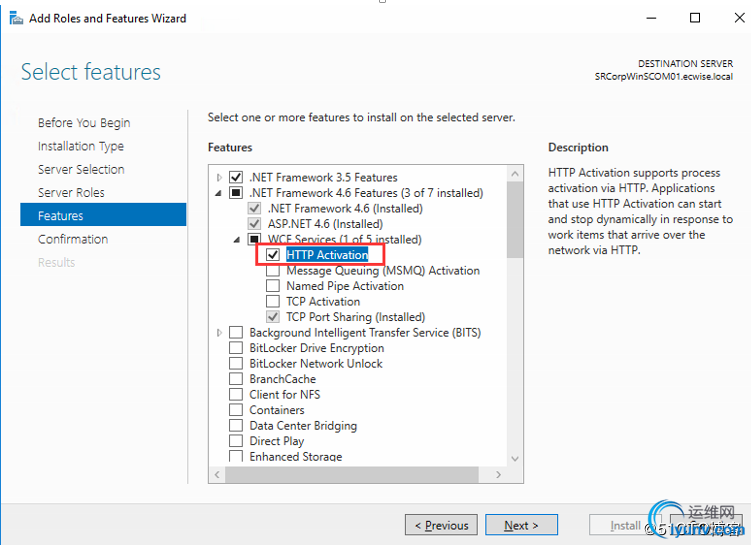Uncheck the HTTP Activation checkbox
The height and width of the screenshot is (546, 751).
[x=273, y=255]
